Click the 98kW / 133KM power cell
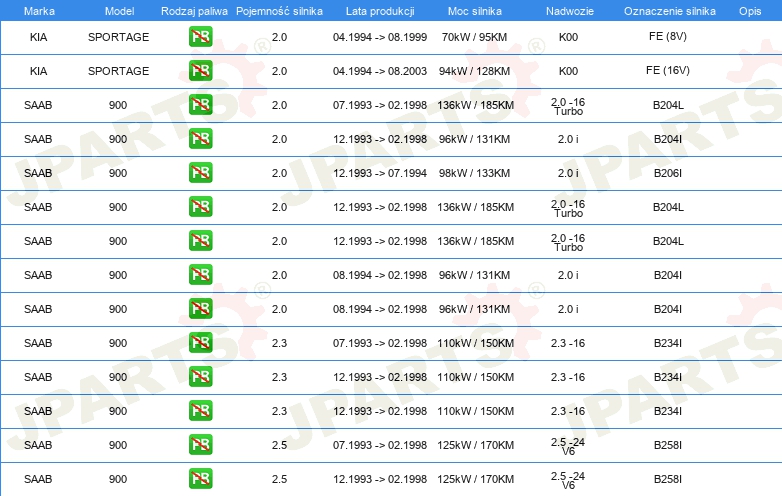Screen dimensions: 782x496 tap(474, 173)
